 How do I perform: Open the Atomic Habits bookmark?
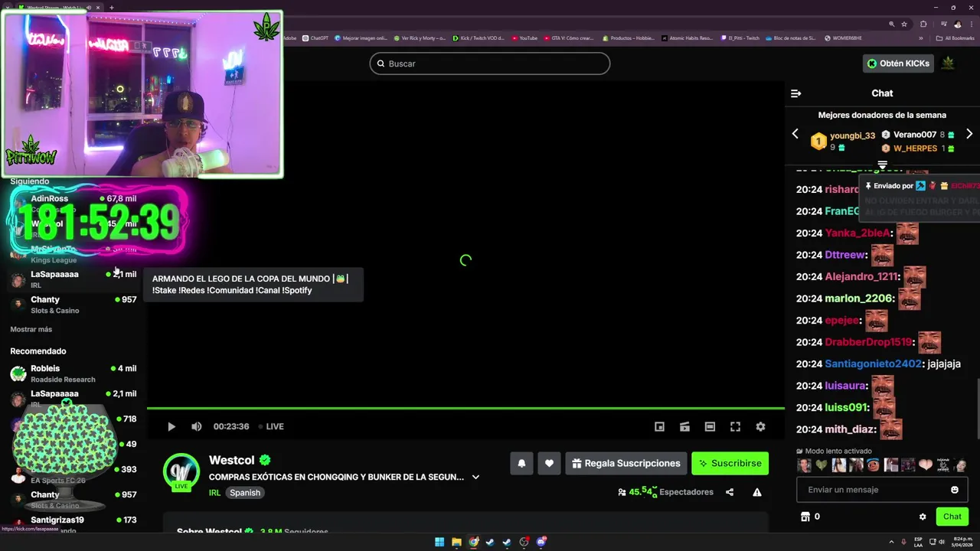(x=687, y=37)
